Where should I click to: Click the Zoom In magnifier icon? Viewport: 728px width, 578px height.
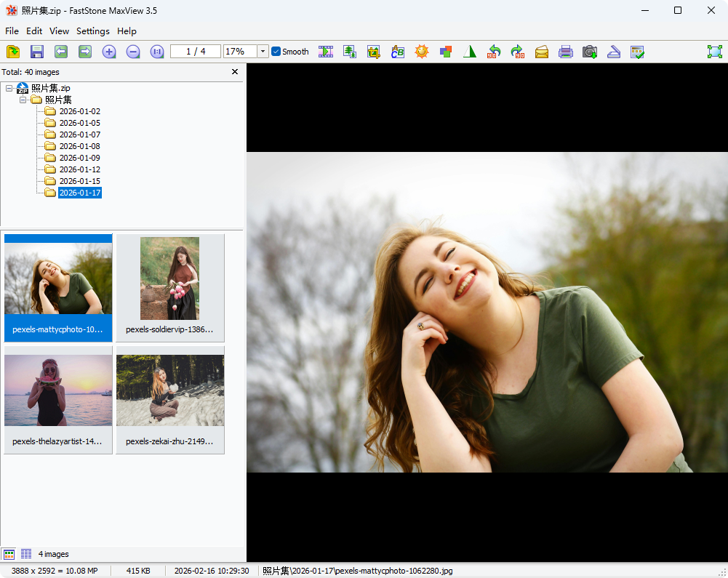pos(109,52)
